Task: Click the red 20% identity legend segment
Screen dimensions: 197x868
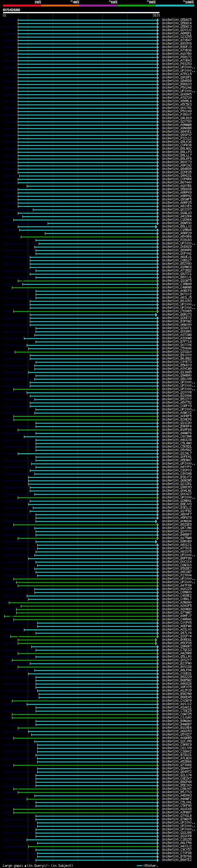Action: [22, 6]
